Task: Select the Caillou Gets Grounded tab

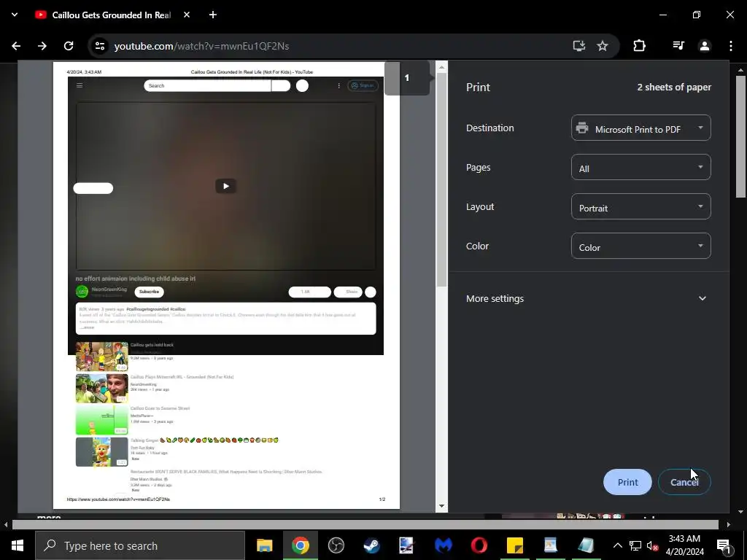Action: click(x=112, y=15)
